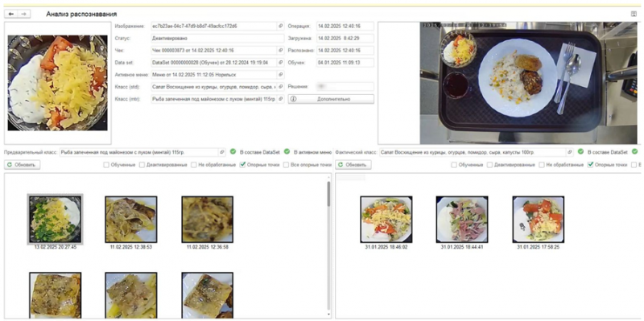Click the right panel Обновить button
Screen dimensions: 644x321
353,165
